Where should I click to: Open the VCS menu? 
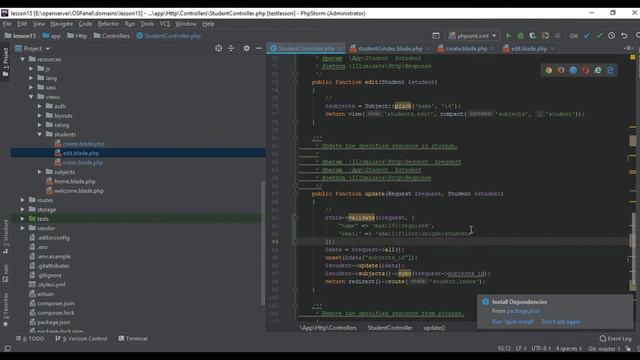click(x=165, y=24)
